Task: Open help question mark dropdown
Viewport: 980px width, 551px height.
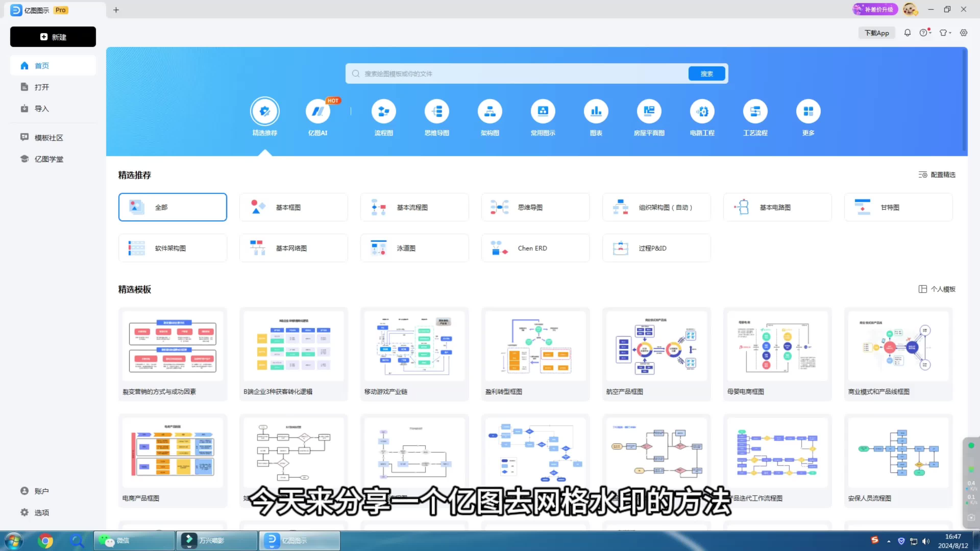Action: (x=925, y=33)
